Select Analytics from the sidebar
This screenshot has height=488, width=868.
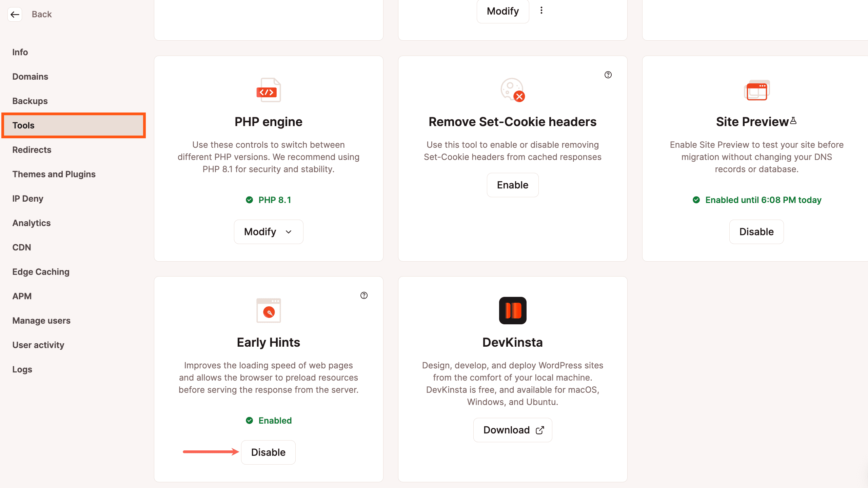point(31,223)
